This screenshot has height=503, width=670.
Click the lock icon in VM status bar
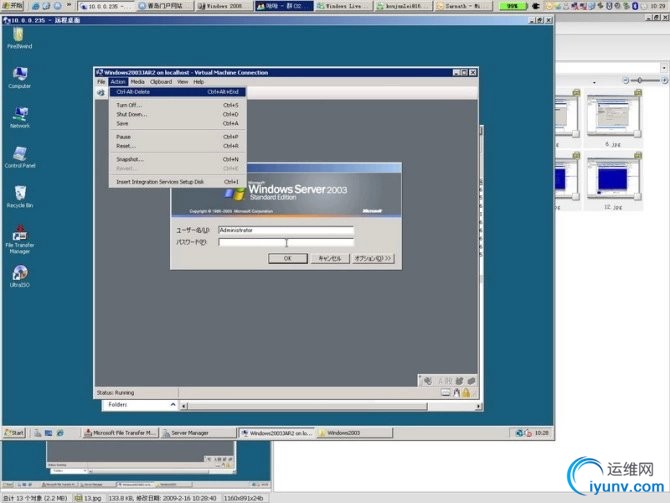466,393
